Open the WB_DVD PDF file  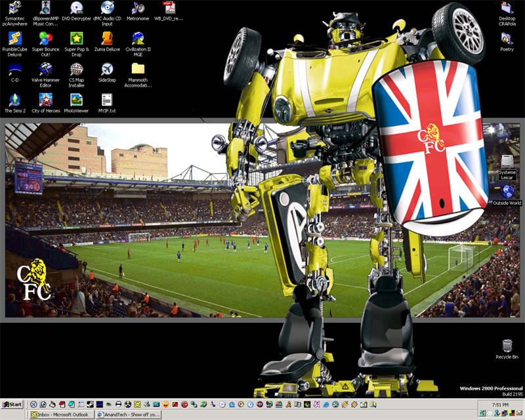pyautogui.click(x=169, y=9)
